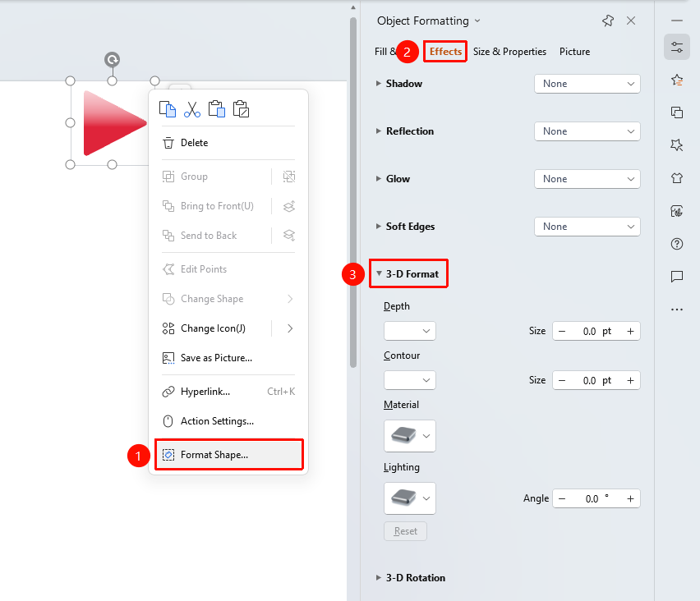
Task: Switch to the Picture tab
Action: pyautogui.click(x=574, y=52)
